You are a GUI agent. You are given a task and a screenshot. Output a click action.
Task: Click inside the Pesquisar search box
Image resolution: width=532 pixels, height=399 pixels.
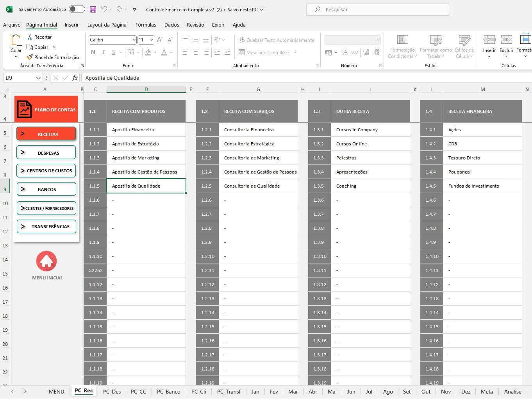(x=378, y=9)
